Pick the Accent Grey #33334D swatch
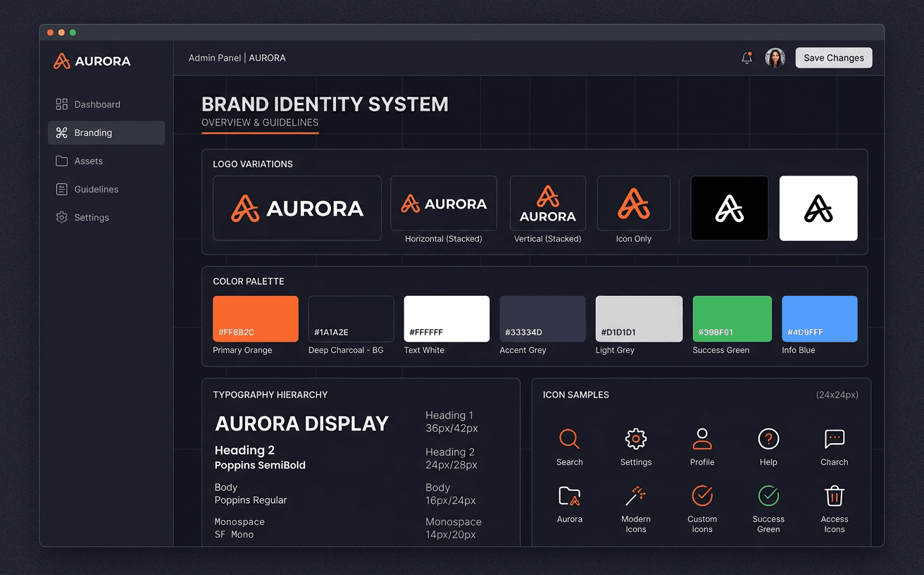This screenshot has height=575, width=924. click(542, 319)
